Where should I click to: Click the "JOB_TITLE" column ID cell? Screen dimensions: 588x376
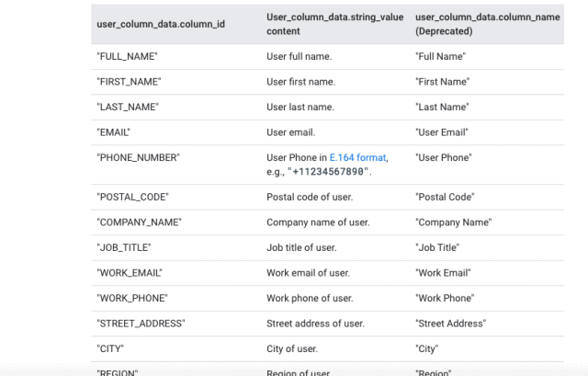point(123,248)
